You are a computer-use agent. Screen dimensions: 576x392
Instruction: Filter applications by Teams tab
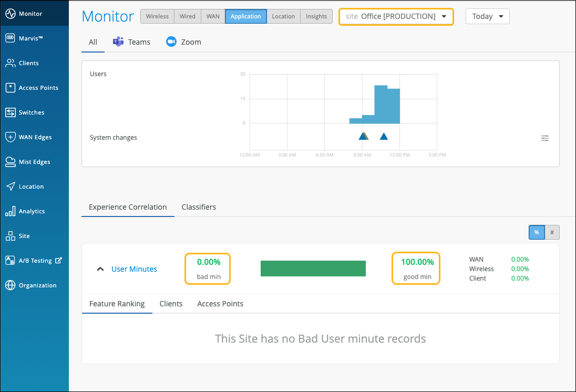[x=131, y=42]
